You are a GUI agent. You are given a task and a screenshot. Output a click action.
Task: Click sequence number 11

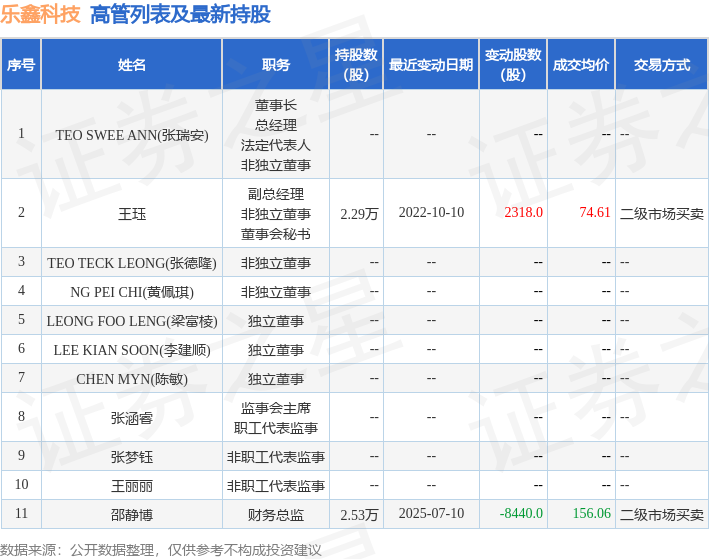pos(21,513)
